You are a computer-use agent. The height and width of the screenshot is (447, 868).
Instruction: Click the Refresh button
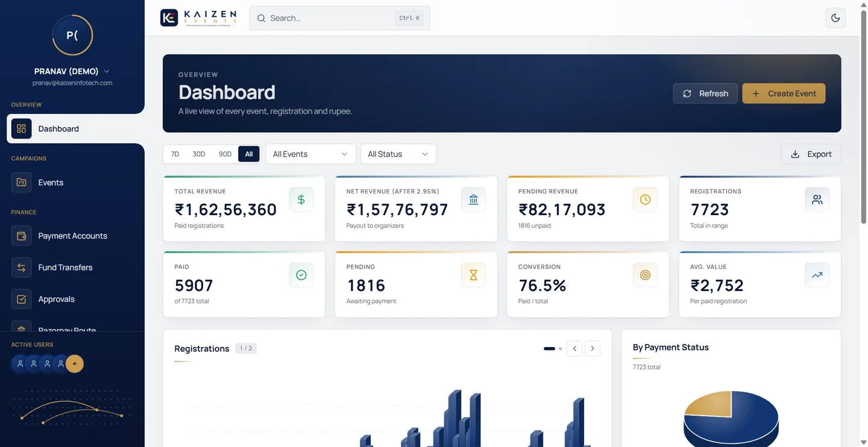[705, 93]
